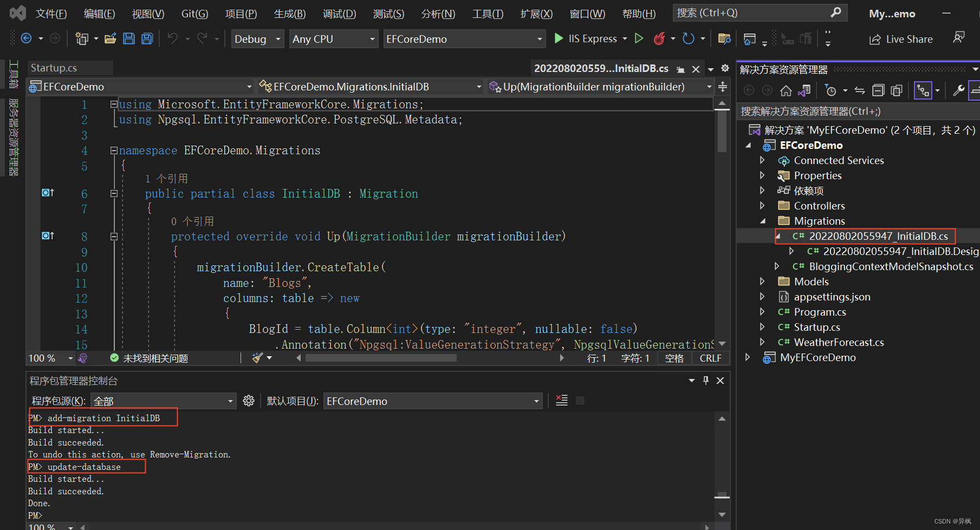The image size is (980, 530).
Task: Click the Collapse All icon in Solution Explorer
Action: point(878,90)
